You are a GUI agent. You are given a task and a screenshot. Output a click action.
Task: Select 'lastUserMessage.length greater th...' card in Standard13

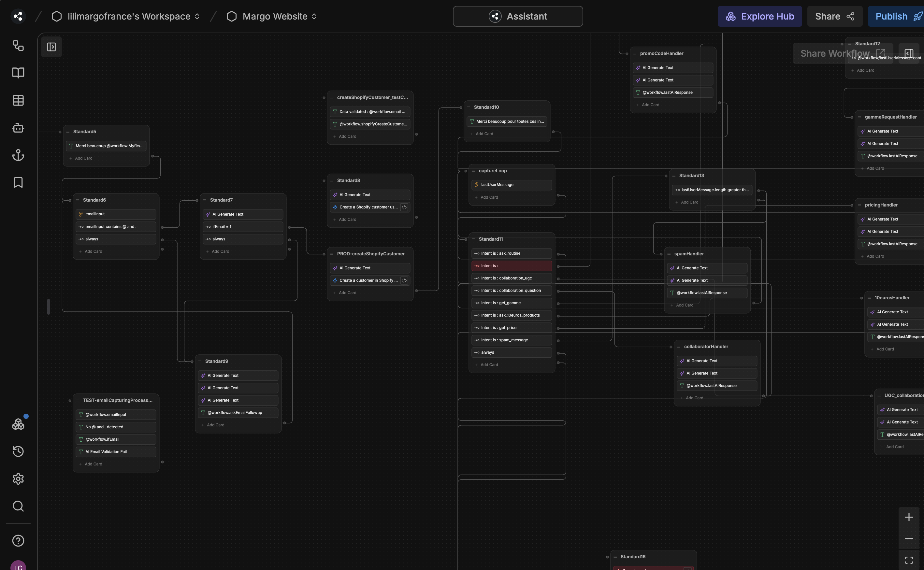[712, 190]
